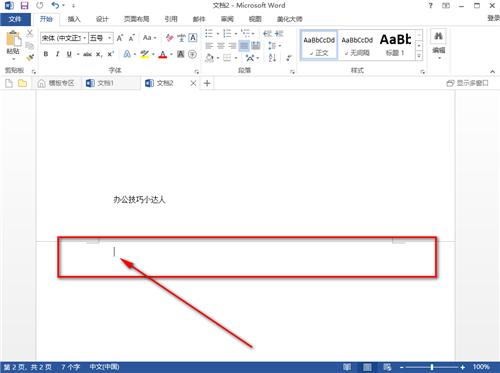Open the File (文件) tab

(x=15, y=19)
